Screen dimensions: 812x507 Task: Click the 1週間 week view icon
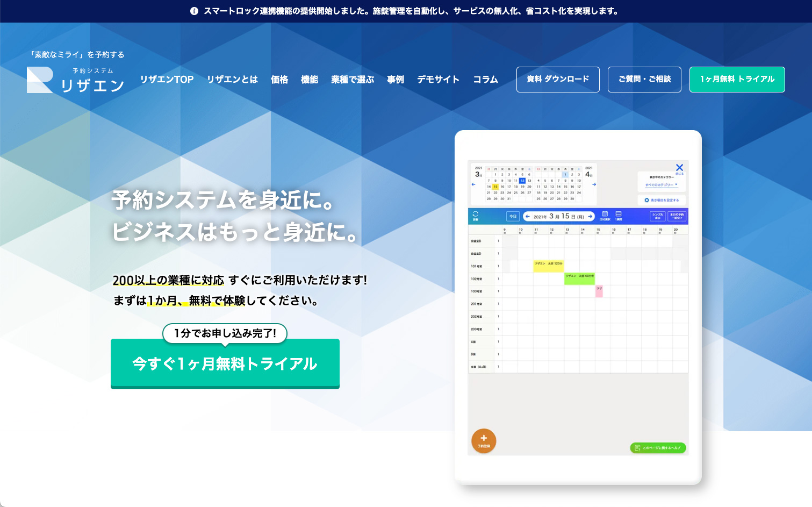(x=619, y=215)
